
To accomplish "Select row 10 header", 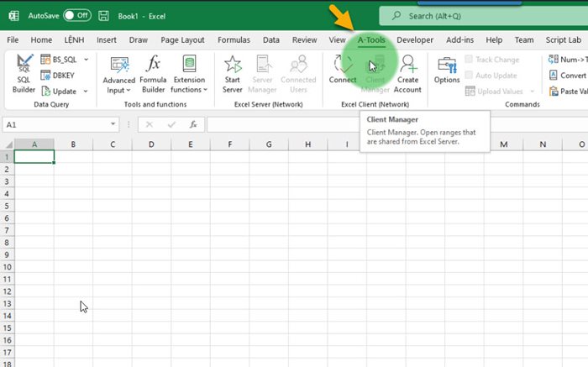I will pos(7,267).
